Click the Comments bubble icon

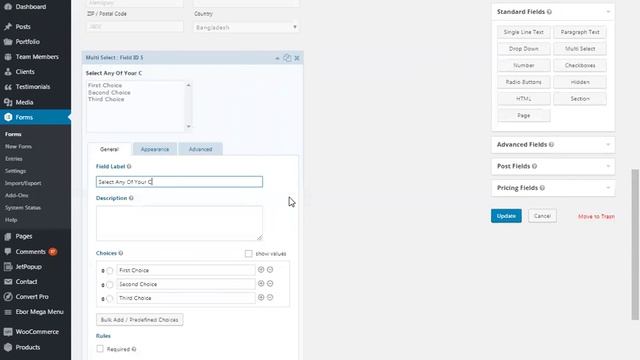[x=8, y=251]
